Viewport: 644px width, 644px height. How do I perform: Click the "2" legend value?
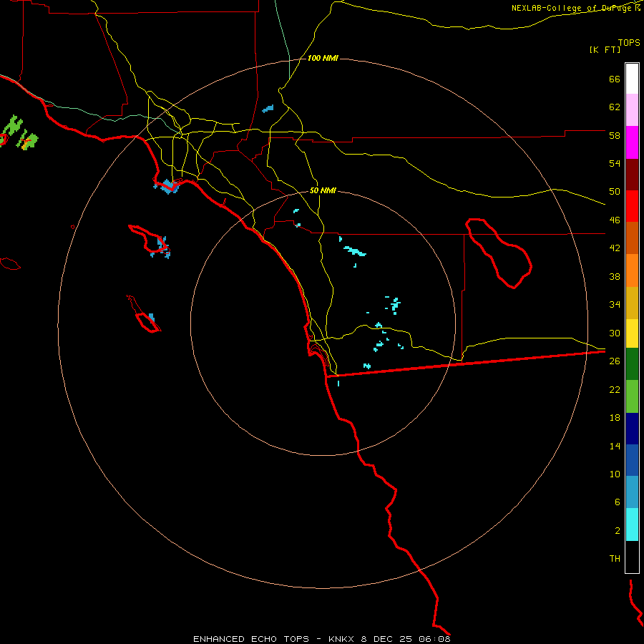point(618,530)
